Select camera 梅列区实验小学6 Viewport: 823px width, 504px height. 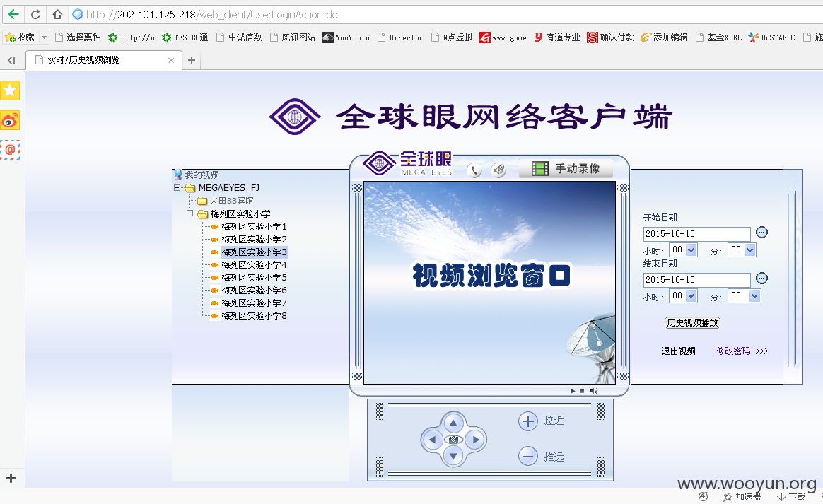pos(254,290)
